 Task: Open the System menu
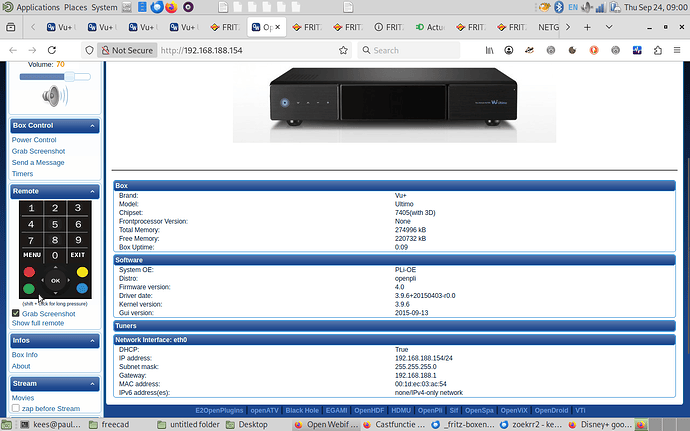[104, 7]
